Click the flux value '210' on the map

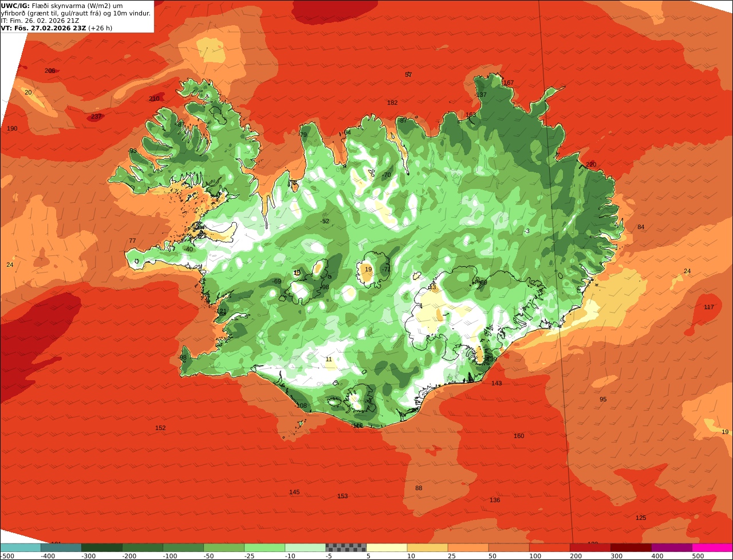(x=154, y=98)
